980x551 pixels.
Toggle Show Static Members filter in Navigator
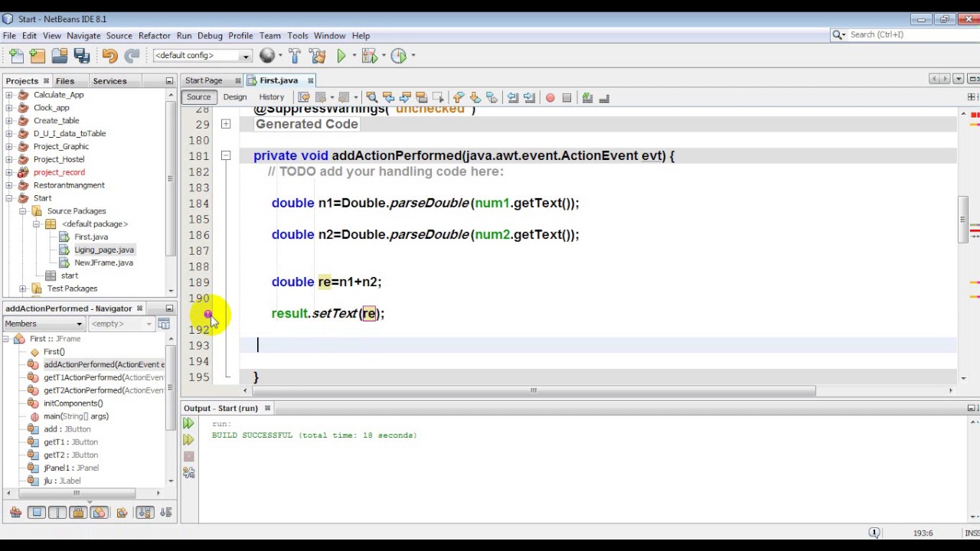(x=57, y=513)
